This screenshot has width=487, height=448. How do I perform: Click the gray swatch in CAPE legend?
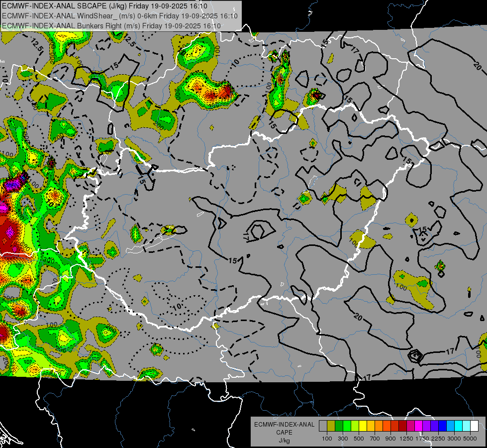(x=323, y=426)
